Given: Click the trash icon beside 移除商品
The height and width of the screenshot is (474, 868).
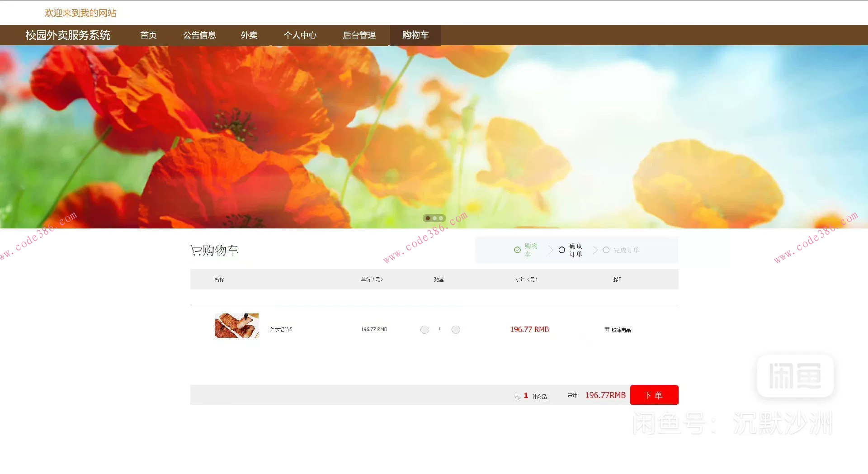Looking at the screenshot, I should pos(607,329).
